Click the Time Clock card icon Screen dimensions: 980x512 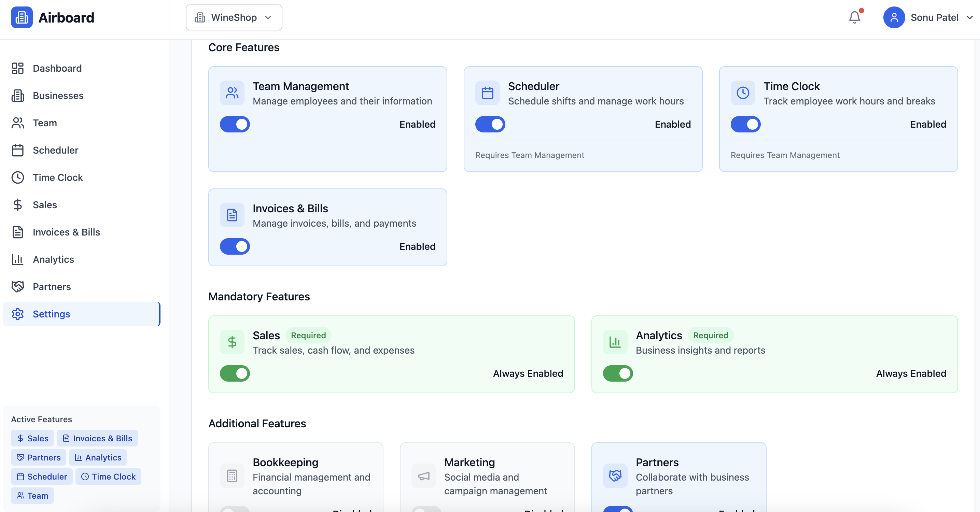click(x=743, y=93)
